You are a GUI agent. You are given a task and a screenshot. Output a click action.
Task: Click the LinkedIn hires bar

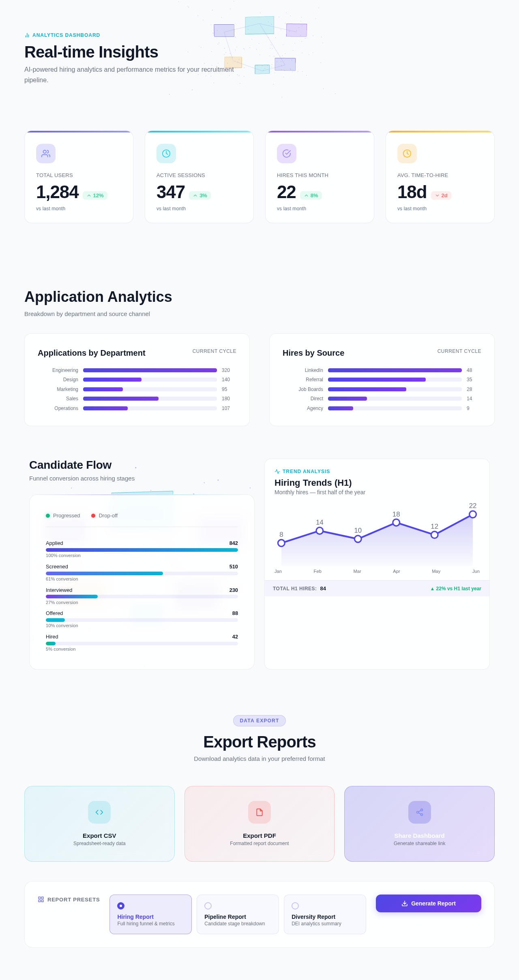(x=395, y=370)
